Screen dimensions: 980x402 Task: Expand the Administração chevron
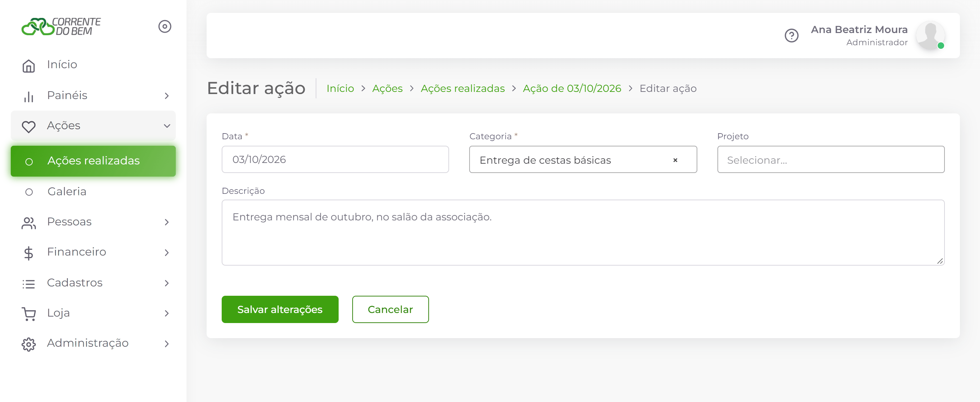(x=167, y=343)
